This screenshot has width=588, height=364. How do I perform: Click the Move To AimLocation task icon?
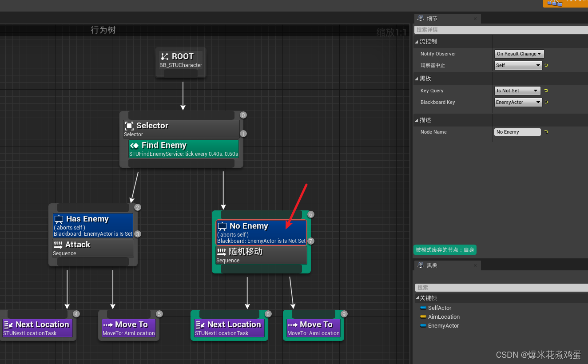pos(293,324)
